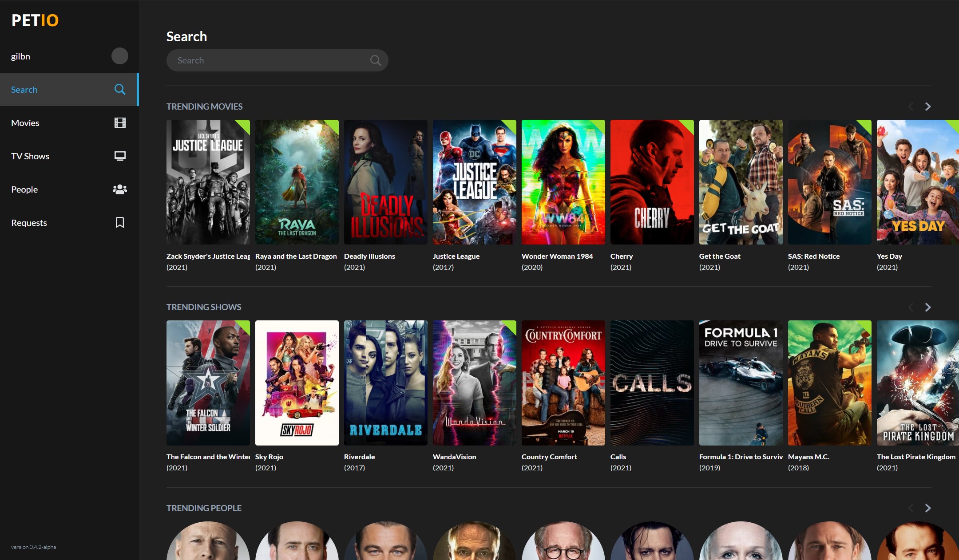Click the TV Shows monitor icon

click(120, 156)
